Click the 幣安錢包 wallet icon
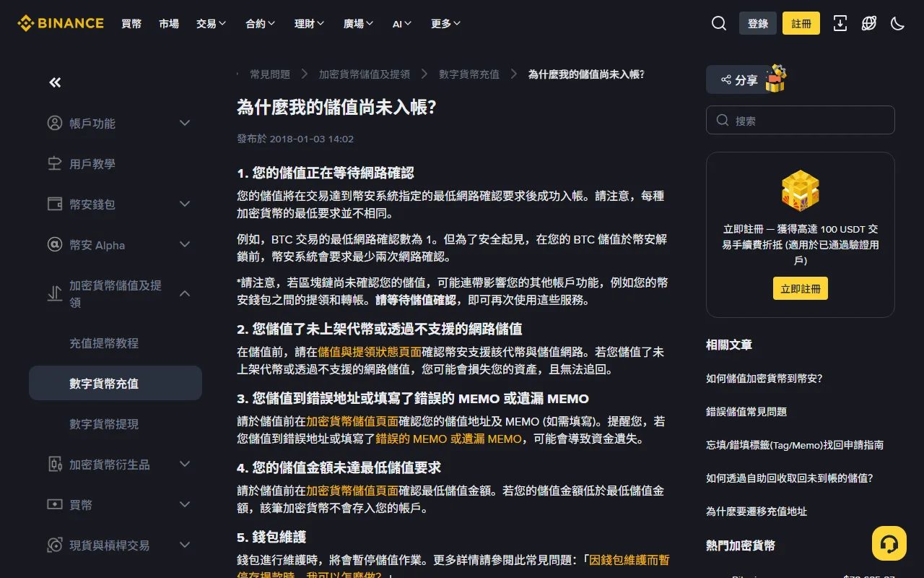 click(55, 204)
